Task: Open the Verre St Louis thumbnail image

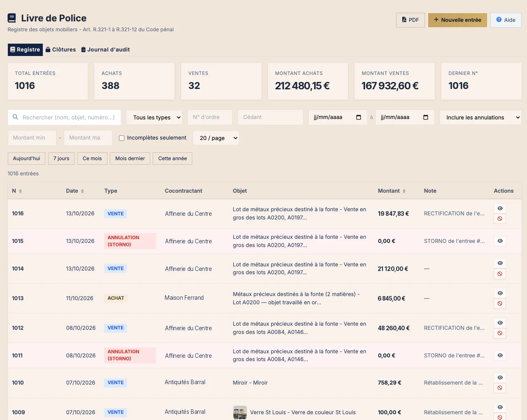Action: (x=240, y=412)
